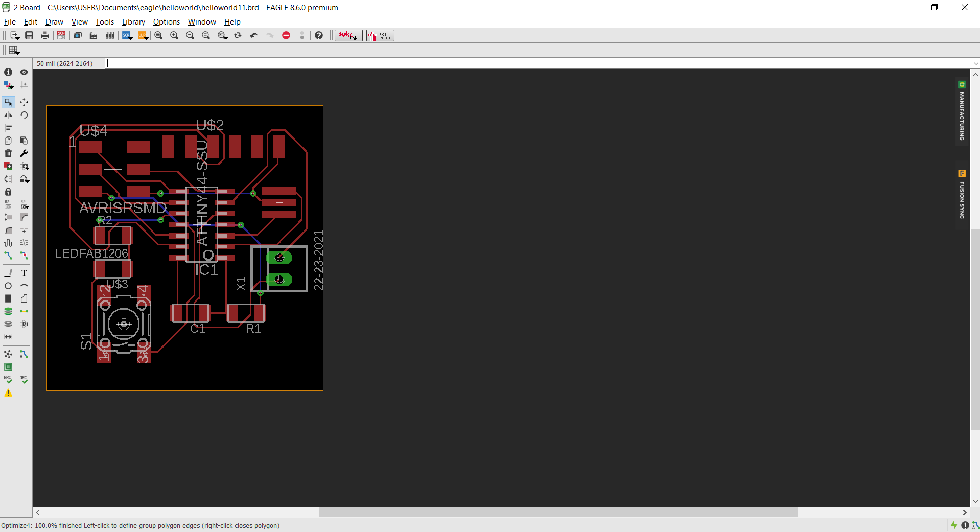Run the DRC check

pyautogui.click(x=24, y=380)
